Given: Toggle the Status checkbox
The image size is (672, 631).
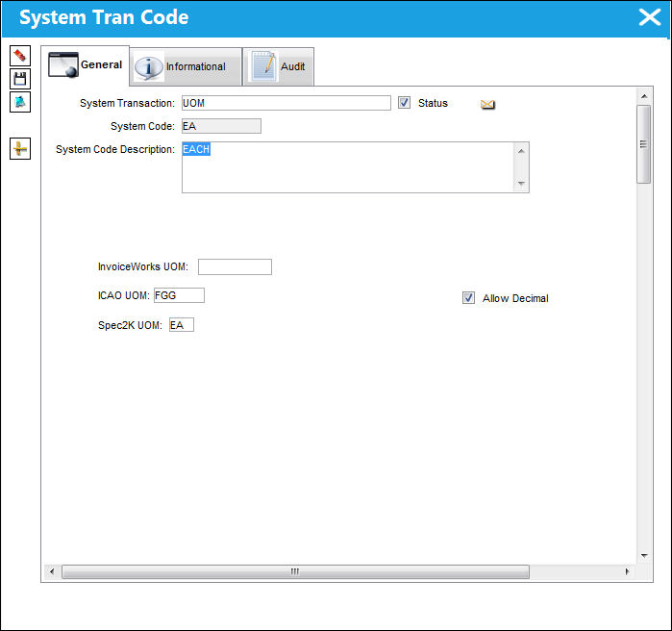Looking at the screenshot, I should [404, 103].
